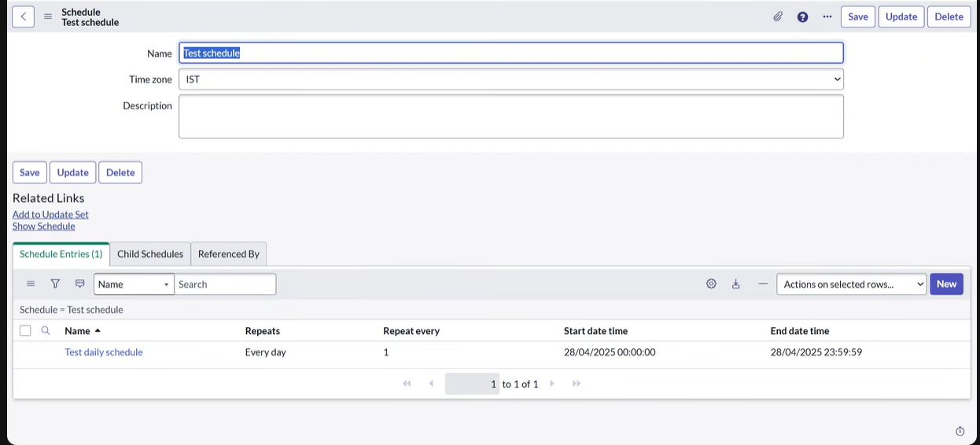This screenshot has height=445, width=980.
Task: Open the Name search field dropdown
Action: pyautogui.click(x=134, y=285)
